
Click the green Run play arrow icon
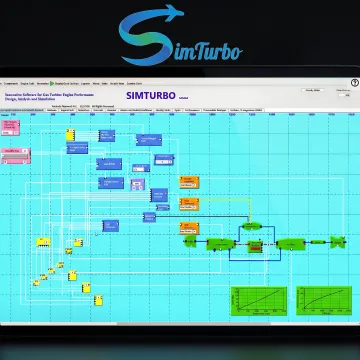tap(52, 83)
